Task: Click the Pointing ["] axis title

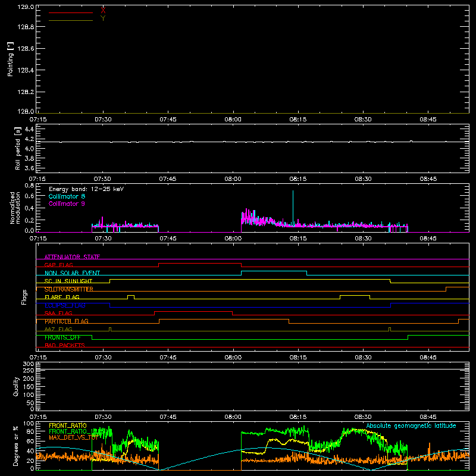Action: pos(10,59)
